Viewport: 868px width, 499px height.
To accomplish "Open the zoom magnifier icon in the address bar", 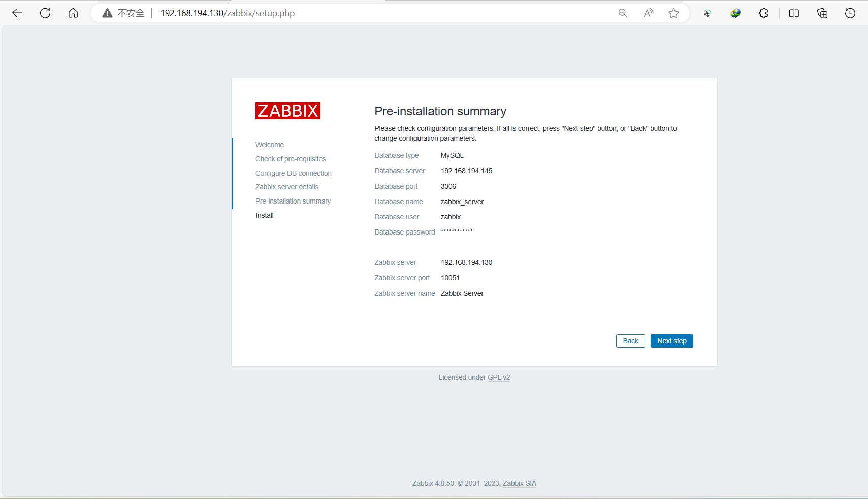I will (623, 13).
